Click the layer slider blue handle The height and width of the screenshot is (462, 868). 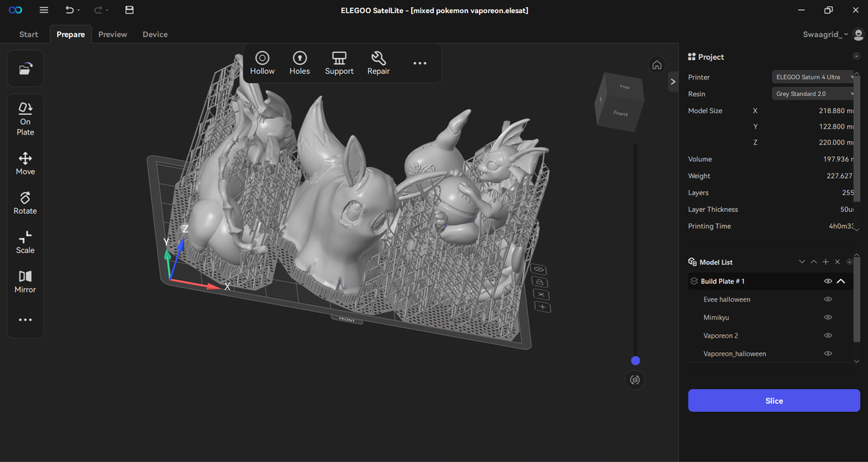635,361
